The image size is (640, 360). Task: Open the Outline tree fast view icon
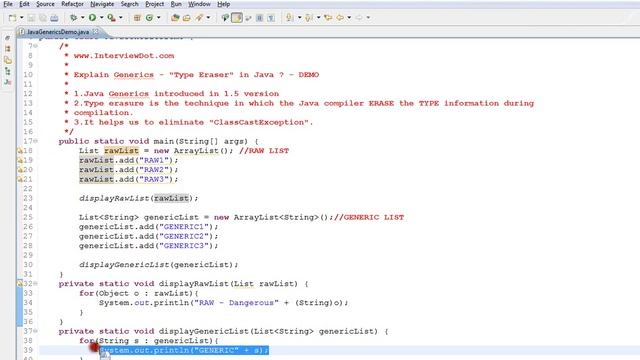(7, 71)
